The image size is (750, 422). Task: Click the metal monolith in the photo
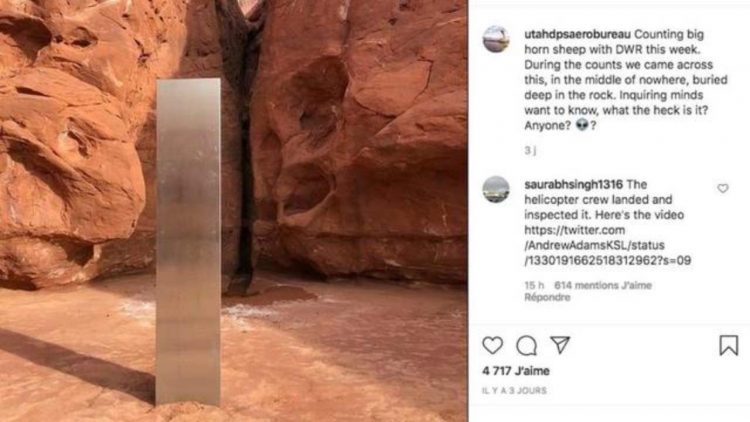tap(188, 242)
